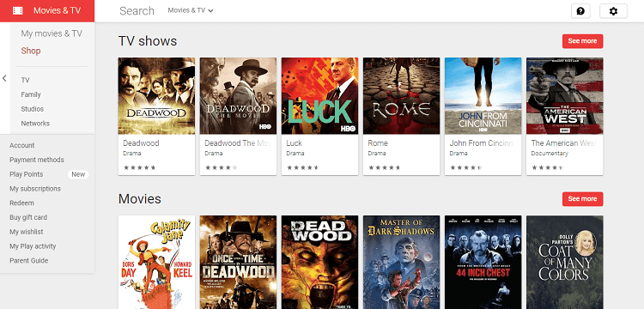This screenshot has height=309, width=644.
Task: Open the help question mark icon
Action: 580,11
